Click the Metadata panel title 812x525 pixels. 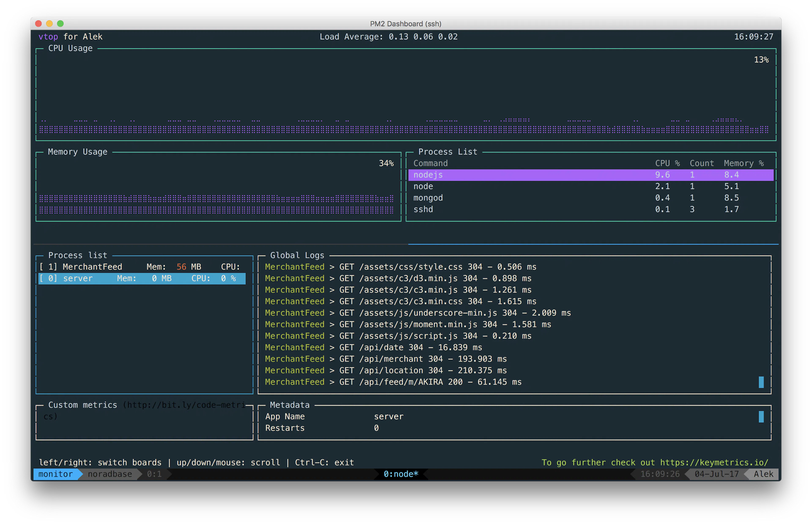tap(289, 405)
